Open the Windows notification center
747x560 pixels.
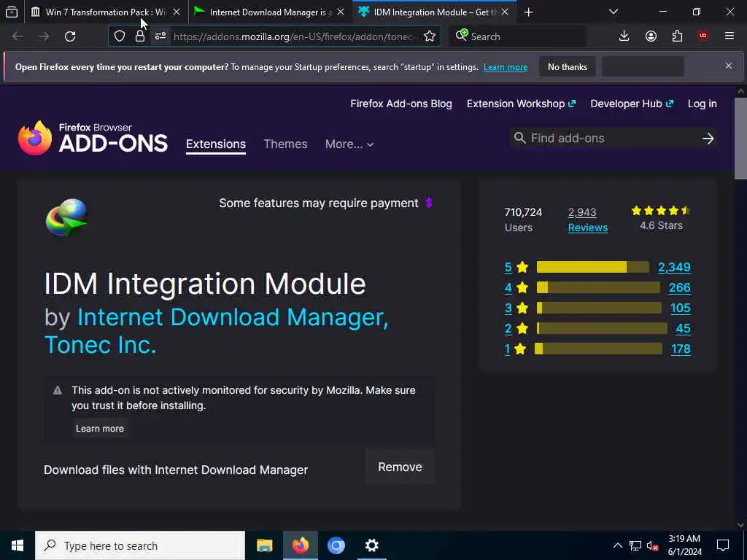[x=723, y=545]
